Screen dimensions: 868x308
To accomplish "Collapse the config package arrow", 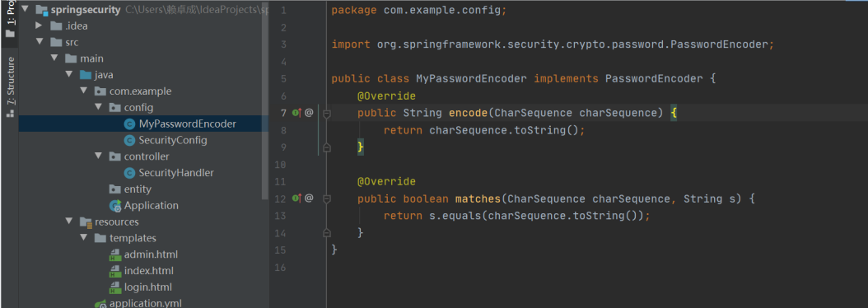I will pyautogui.click(x=99, y=107).
